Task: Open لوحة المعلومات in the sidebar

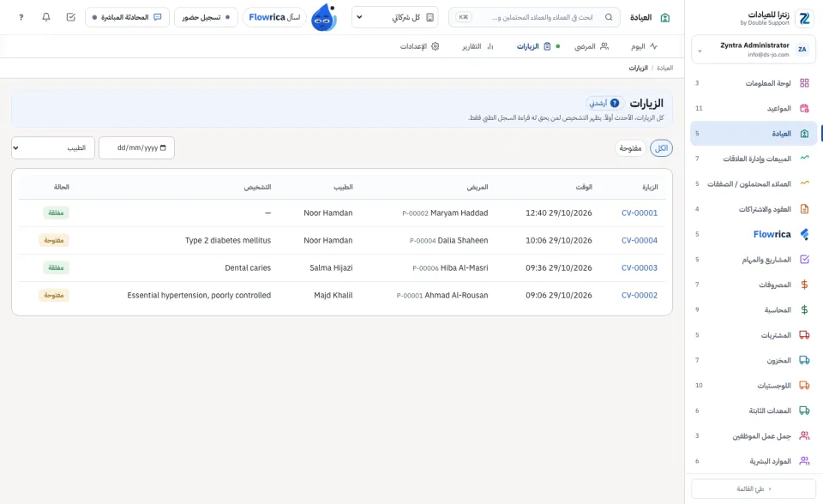Action: (754, 83)
